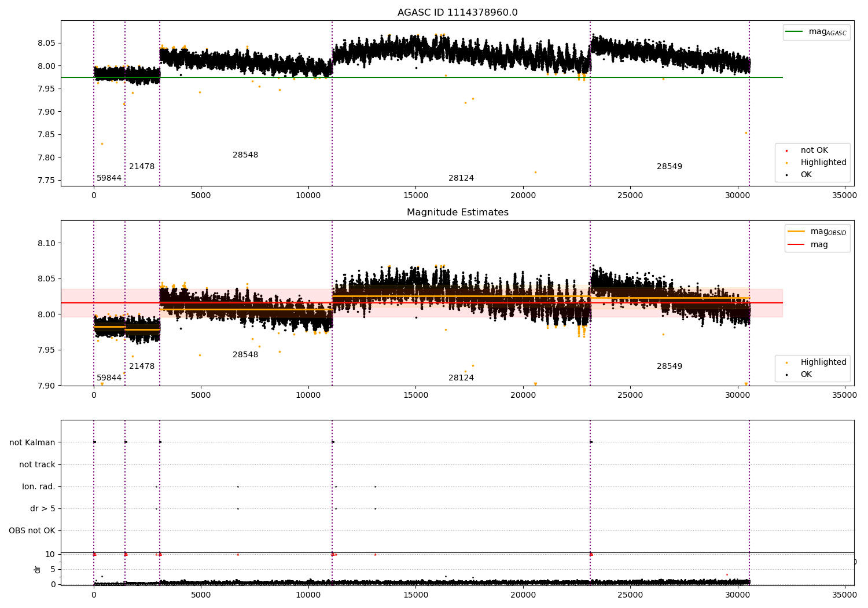Click x-axis tick 25000 under Magnitude Estimates plot
The image size is (868, 608).
pos(630,395)
